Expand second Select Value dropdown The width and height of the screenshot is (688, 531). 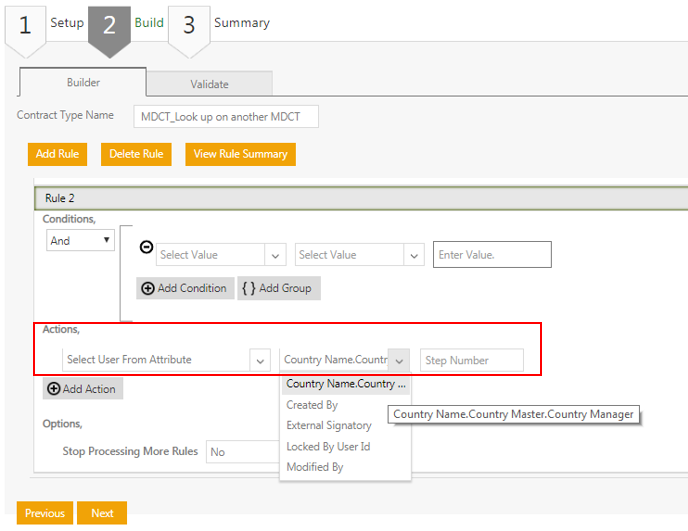[x=414, y=255]
